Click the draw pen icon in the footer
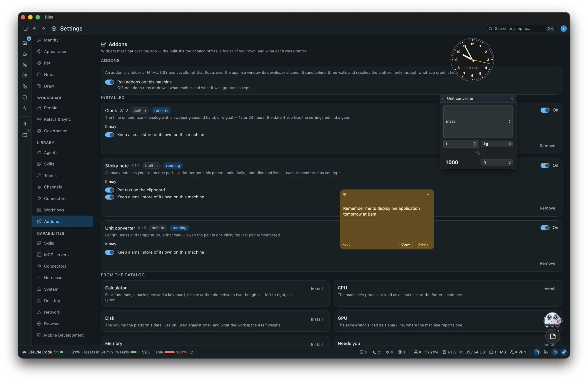Screen dimensions: 588x382 546,352
